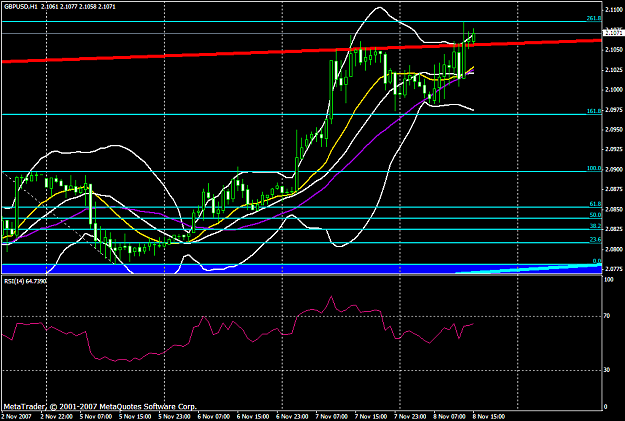Click the 7 Nov 23:00 time label
Screen dimensions: 625x421
pyautogui.click(x=410, y=417)
